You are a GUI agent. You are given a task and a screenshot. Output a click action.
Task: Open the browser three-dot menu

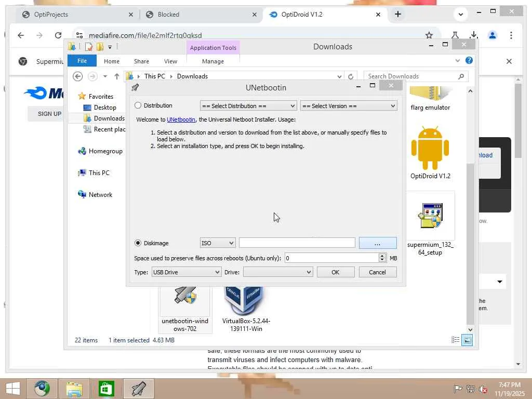coord(511,35)
